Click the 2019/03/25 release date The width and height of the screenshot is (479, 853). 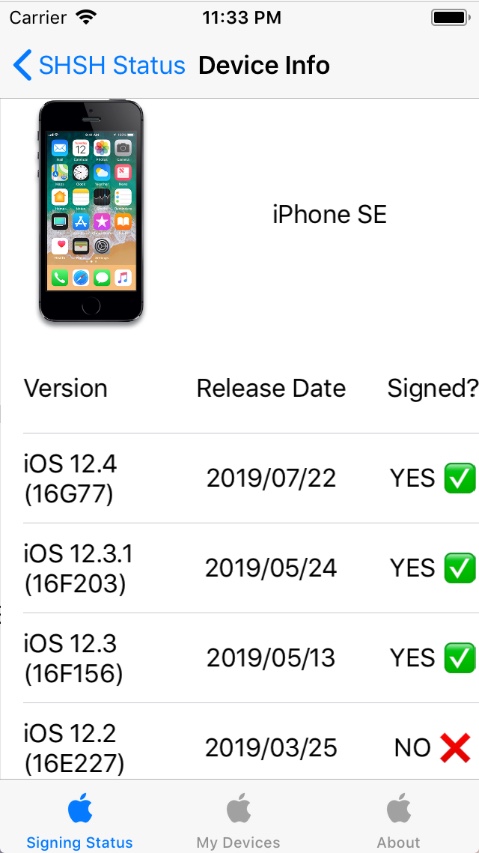[x=271, y=749]
